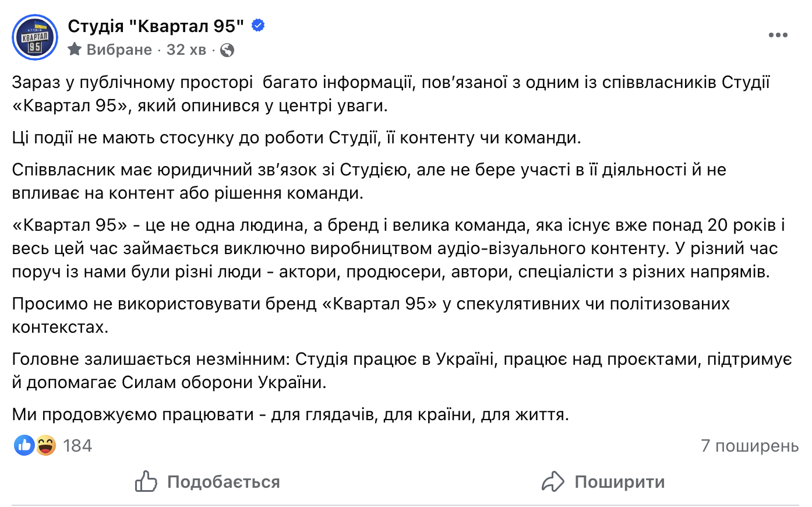Click the paragraph starting "Головне залишається незмінним"
This screenshot has height=507, width=812.
pyautogui.click(x=401, y=371)
